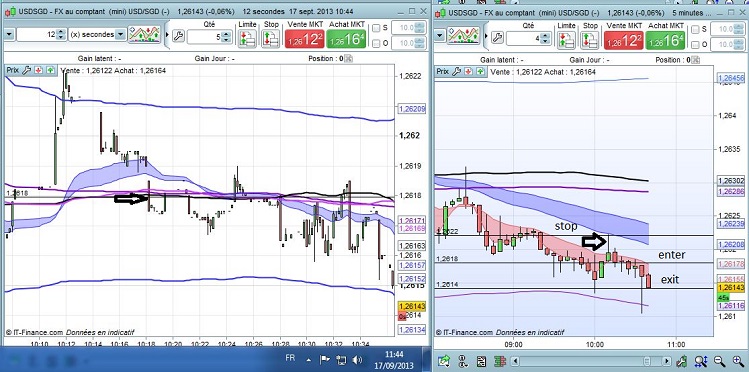Click red Vente MKT button in right window
The image size is (749, 372).
coord(623,40)
